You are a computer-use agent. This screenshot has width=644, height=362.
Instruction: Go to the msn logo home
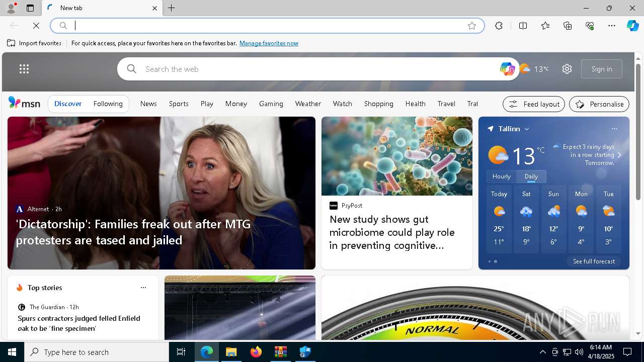coord(24,103)
